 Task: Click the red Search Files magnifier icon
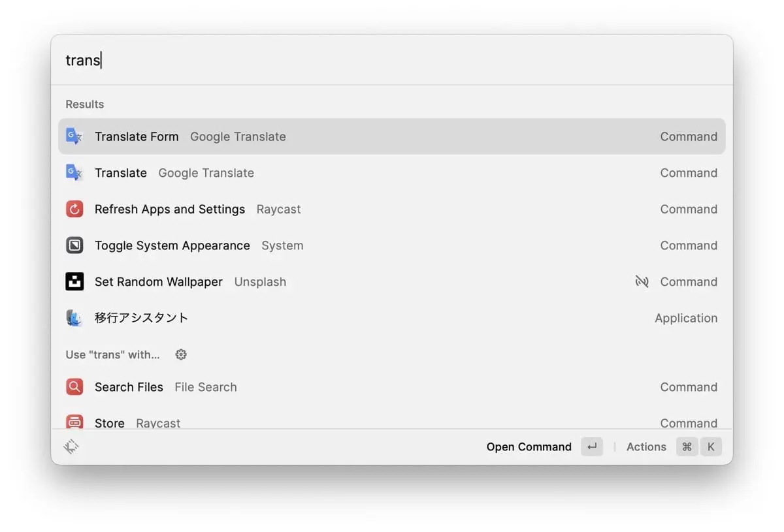74,387
